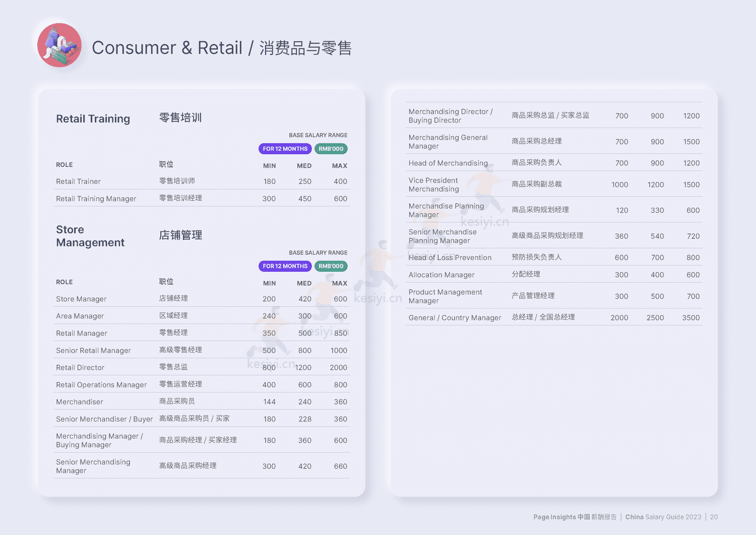Click the 'Allocation Manager' role
Viewport: 756px width, 535px height.
coord(442,275)
